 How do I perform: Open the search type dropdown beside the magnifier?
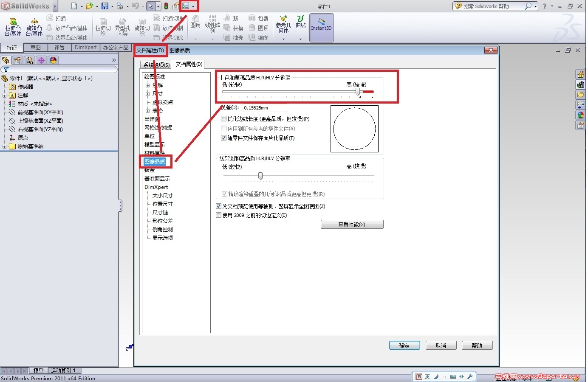pos(535,6)
